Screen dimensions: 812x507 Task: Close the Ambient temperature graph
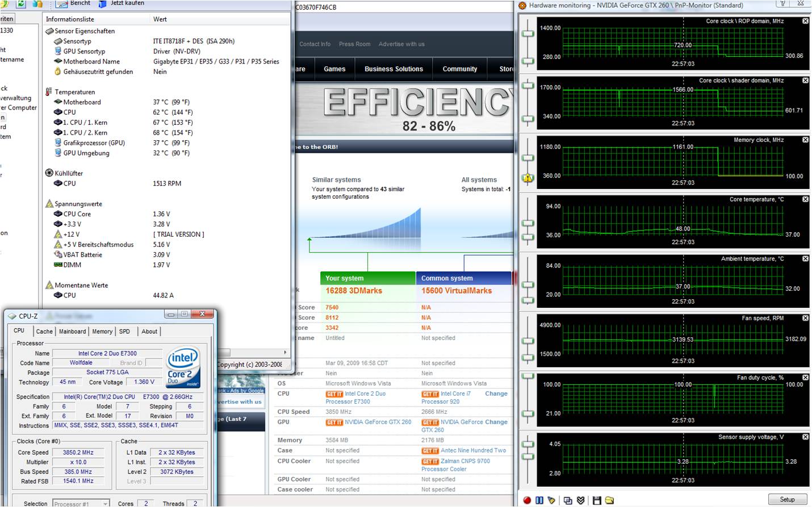[805, 259]
